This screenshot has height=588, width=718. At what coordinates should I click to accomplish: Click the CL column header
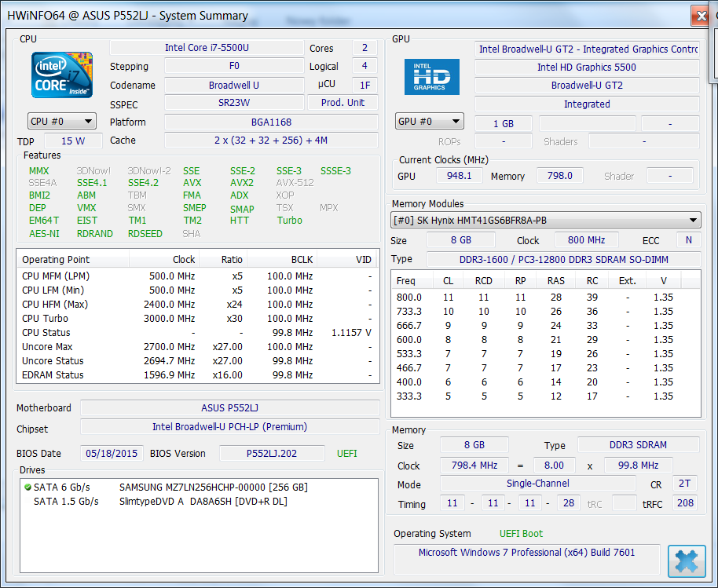448,280
